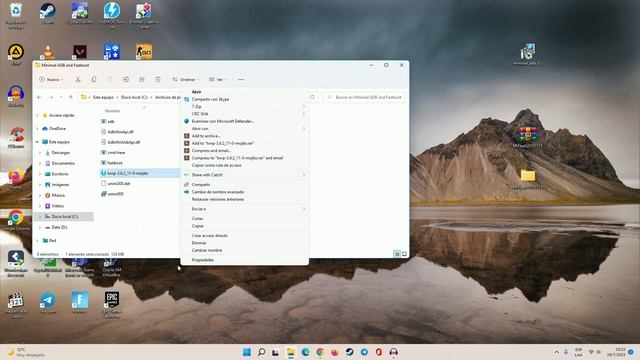Expand the Data (D:) tree node
The image size is (640, 360).
40,227
